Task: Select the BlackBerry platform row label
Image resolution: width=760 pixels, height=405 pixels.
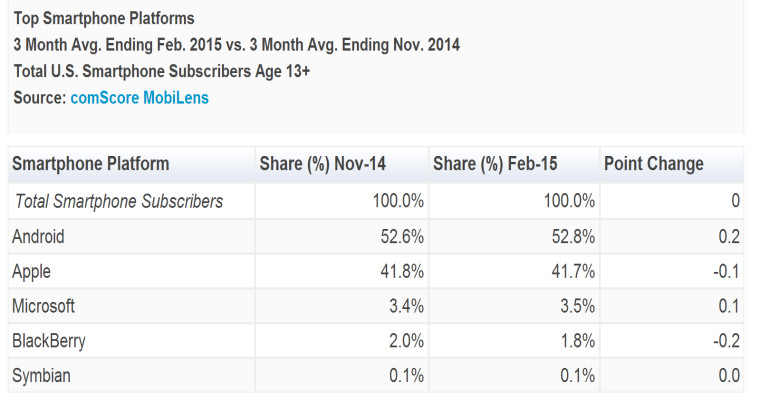Action: coord(49,341)
